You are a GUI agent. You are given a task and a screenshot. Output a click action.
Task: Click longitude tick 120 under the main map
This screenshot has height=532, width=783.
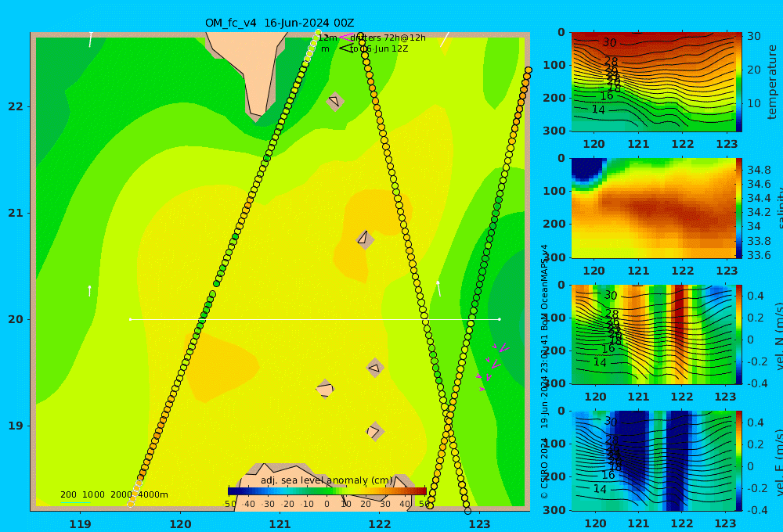click(180, 524)
